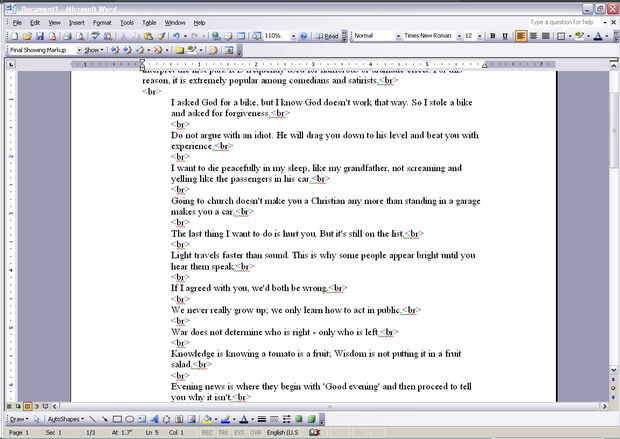Viewport: 620px width, 439px height.
Task: Toggle Center alignment button
Action: 533,36
